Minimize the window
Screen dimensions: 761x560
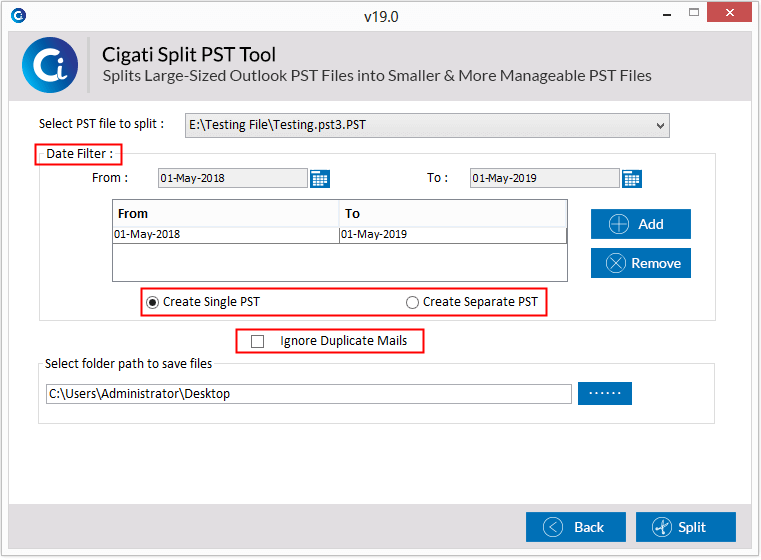pyautogui.click(x=667, y=15)
